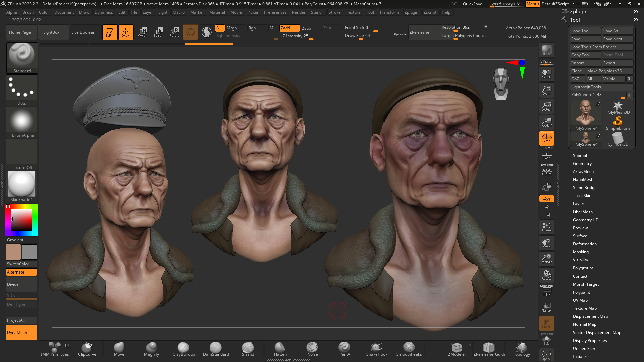644x362 pixels.
Task: Activate the Rotate transform tool
Action: 174,32
